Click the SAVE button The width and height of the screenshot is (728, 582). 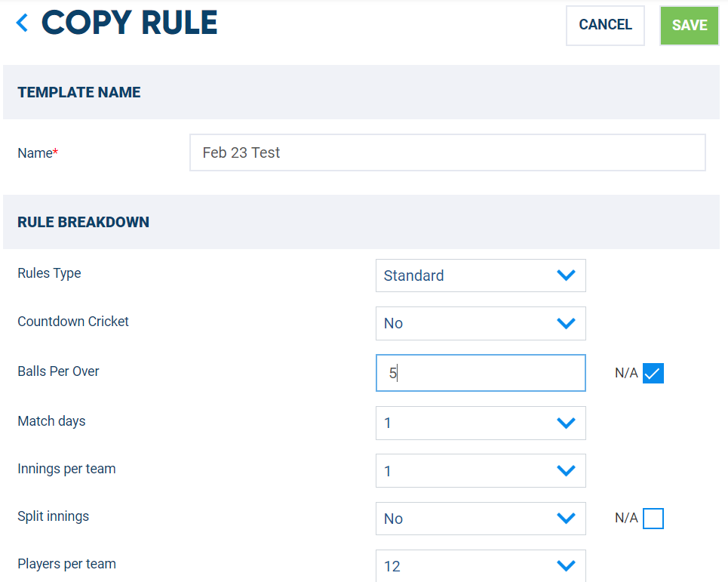(x=688, y=25)
